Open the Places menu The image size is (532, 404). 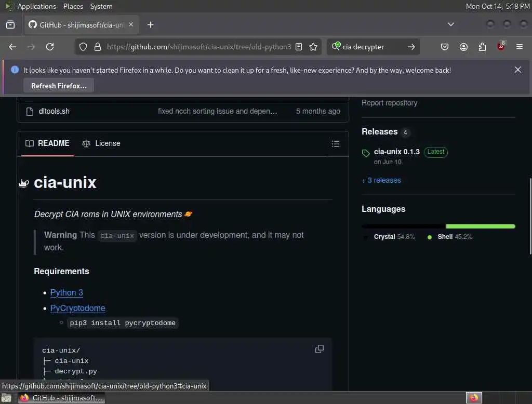[x=73, y=6]
